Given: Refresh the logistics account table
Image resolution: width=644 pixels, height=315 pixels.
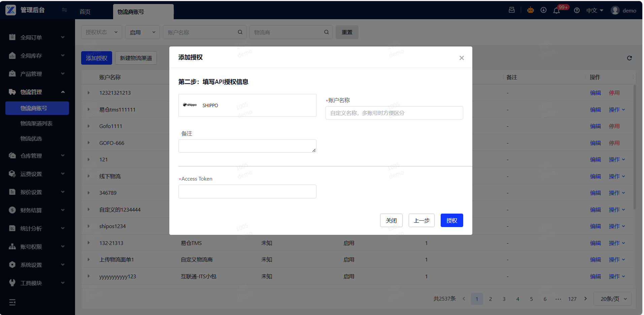Looking at the screenshot, I should [x=630, y=58].
